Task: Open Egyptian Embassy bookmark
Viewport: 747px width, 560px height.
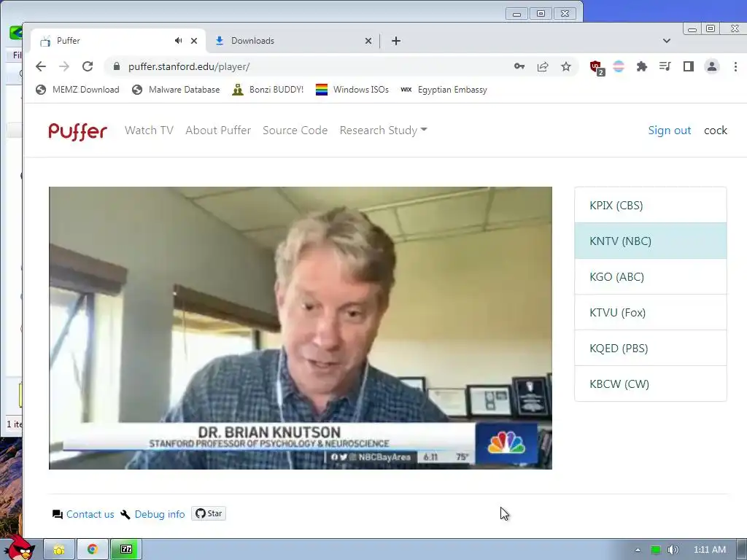Action: pyautogui.click(x=444, y=90)
